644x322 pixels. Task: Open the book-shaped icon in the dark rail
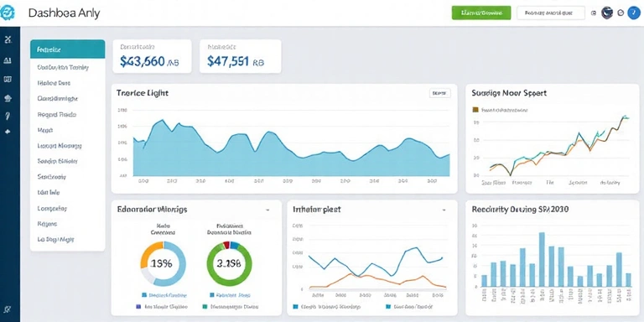tap(8, 80)
